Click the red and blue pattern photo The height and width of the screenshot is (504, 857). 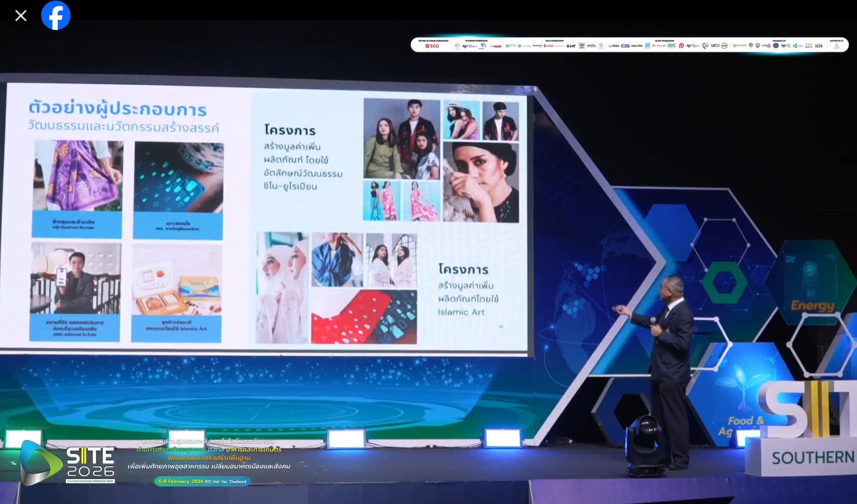364,316
